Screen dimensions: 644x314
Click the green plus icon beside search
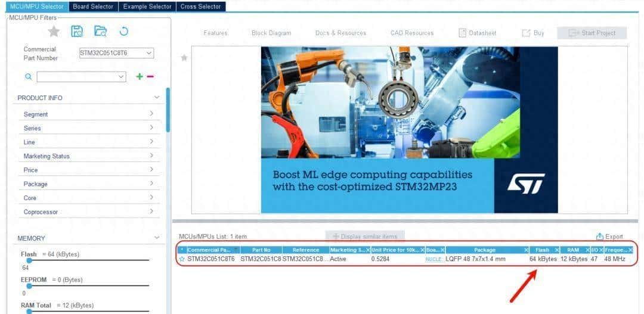tap(140, 77)
